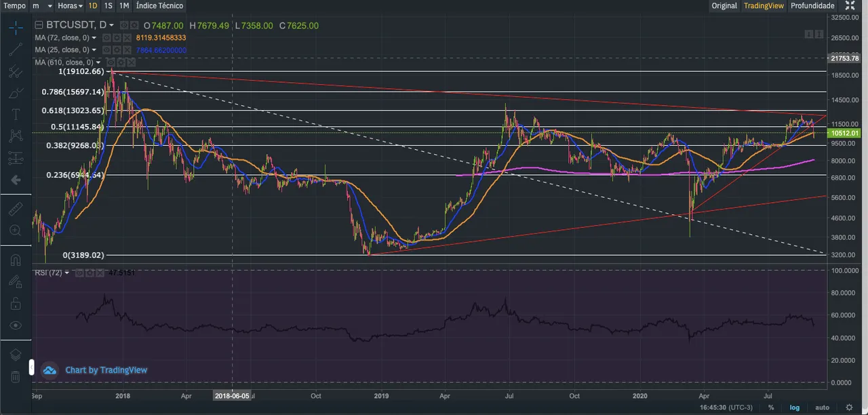Image resolution: width=868 pixels, height=415 pixels.
Task: Select the 1M monthly interval
Action: tap(124, 5)
